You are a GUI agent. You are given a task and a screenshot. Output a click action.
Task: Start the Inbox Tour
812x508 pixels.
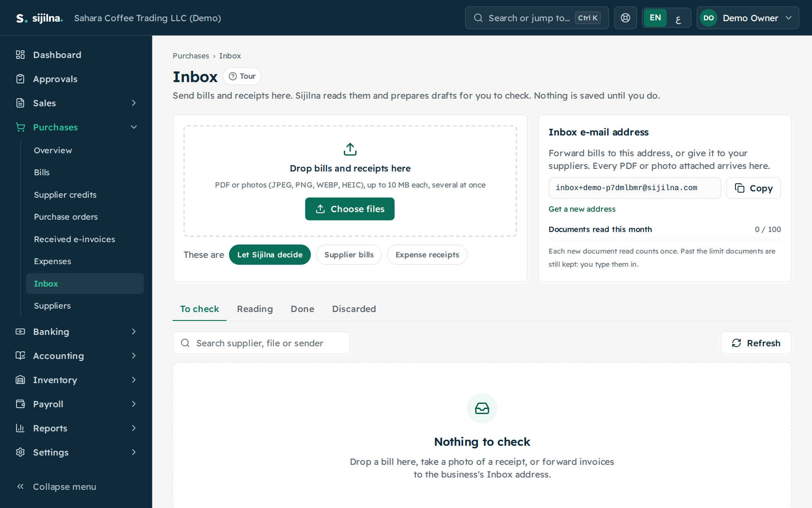tap(242, 76)
